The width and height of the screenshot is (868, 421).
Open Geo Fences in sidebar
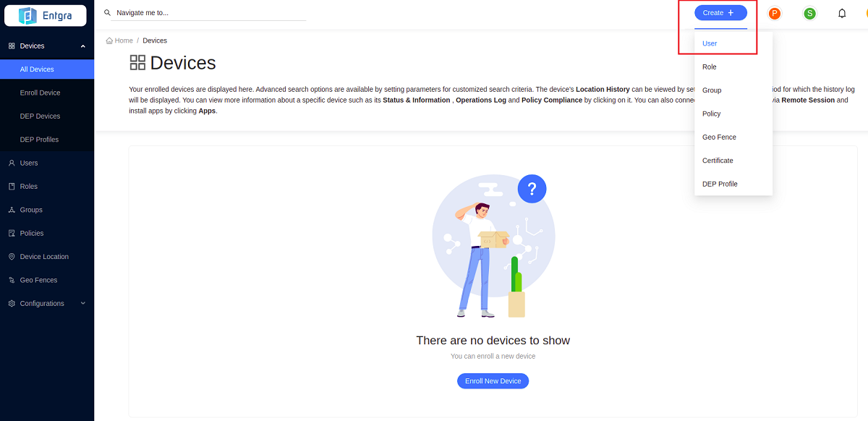point(38,280)
